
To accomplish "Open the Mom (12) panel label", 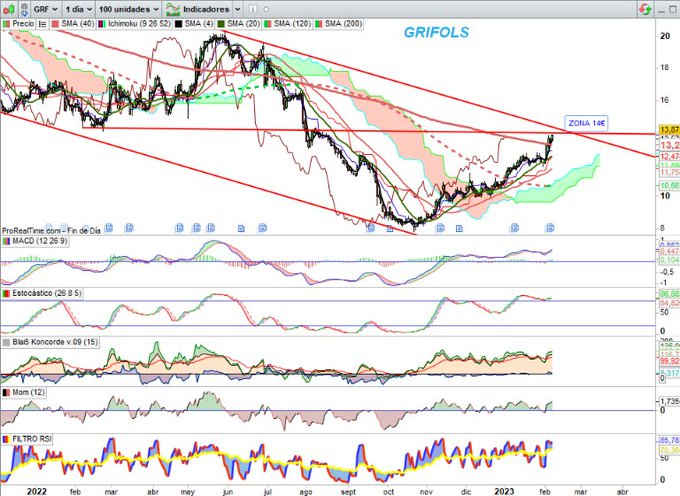I will (x=28, y=392).
